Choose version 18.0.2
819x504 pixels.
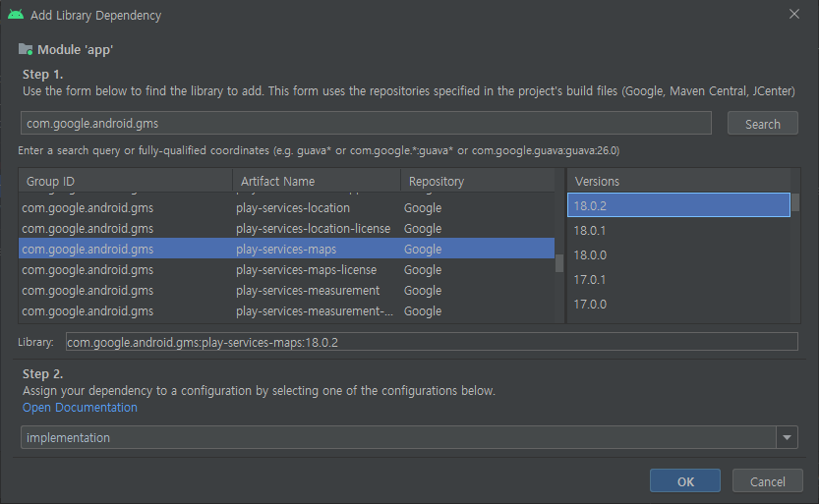(x=678, y=205)
